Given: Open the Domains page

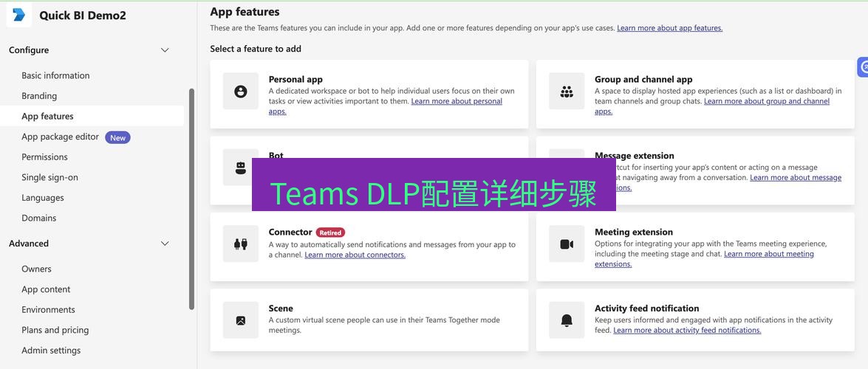Looking at the screenshot, I should (x=38, y=218).
